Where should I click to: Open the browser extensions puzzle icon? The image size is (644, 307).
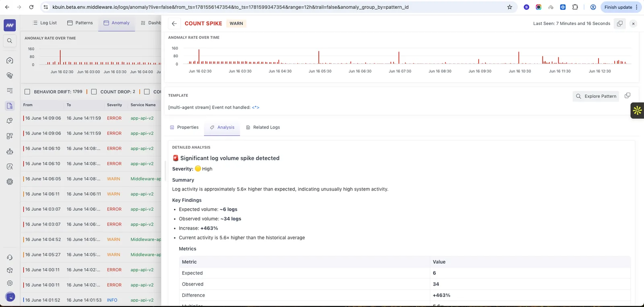coord(575,7)
